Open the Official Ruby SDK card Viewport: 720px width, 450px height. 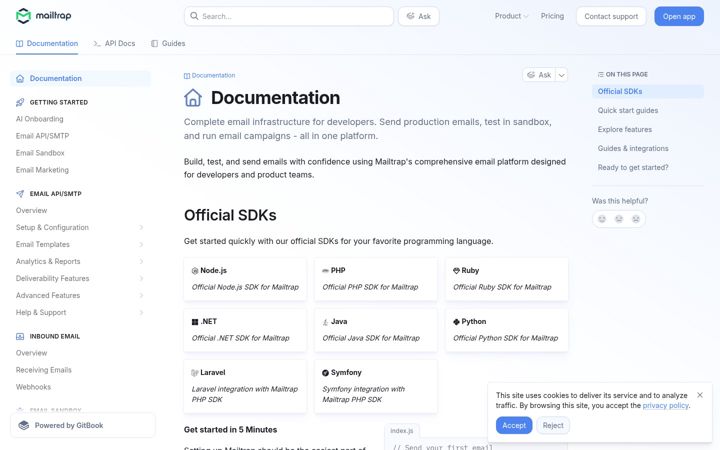506,279
